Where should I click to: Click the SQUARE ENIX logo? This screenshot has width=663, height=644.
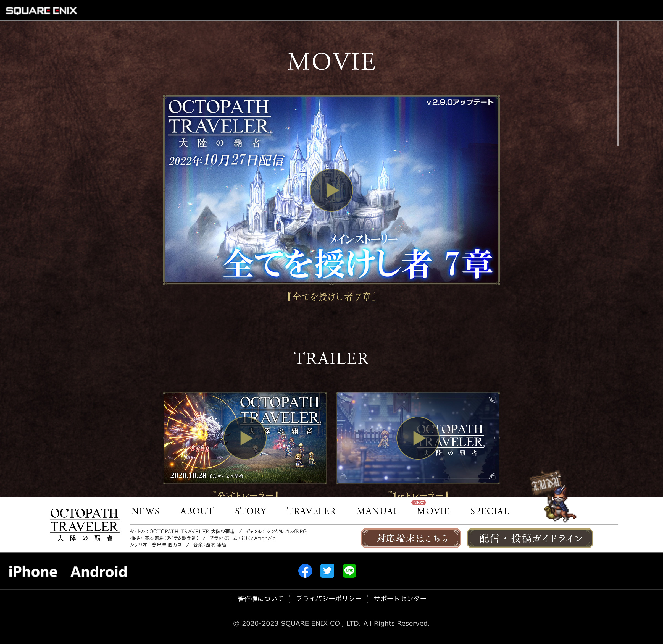[41, 11]
